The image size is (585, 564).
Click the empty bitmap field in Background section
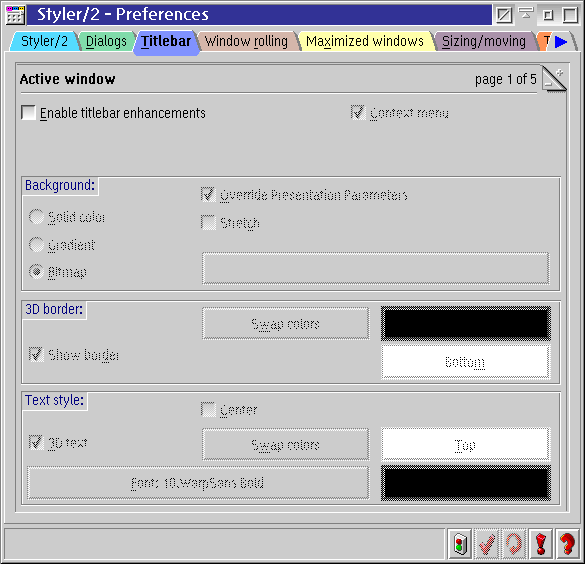[375, 268]
